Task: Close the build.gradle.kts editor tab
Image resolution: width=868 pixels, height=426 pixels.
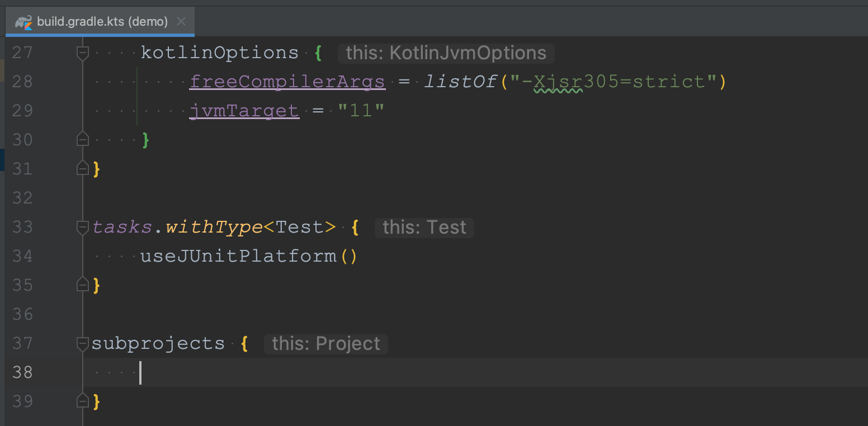Action: 181,22
